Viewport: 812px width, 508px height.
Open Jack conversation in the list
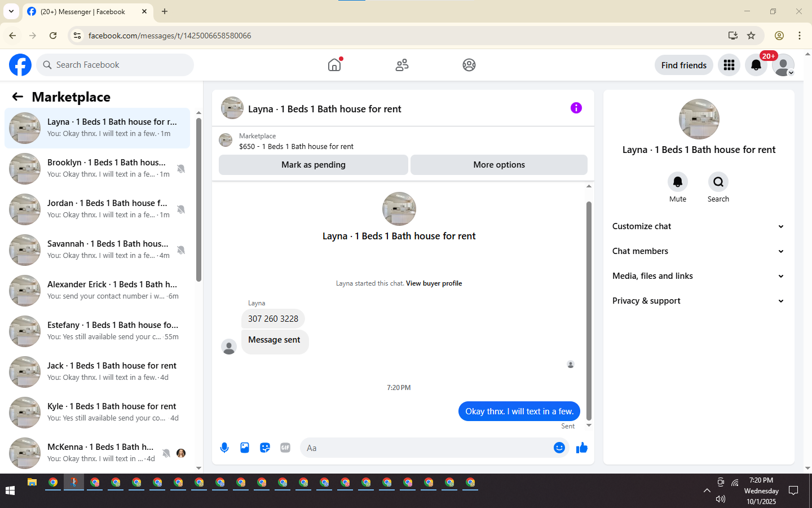point(97,372)
